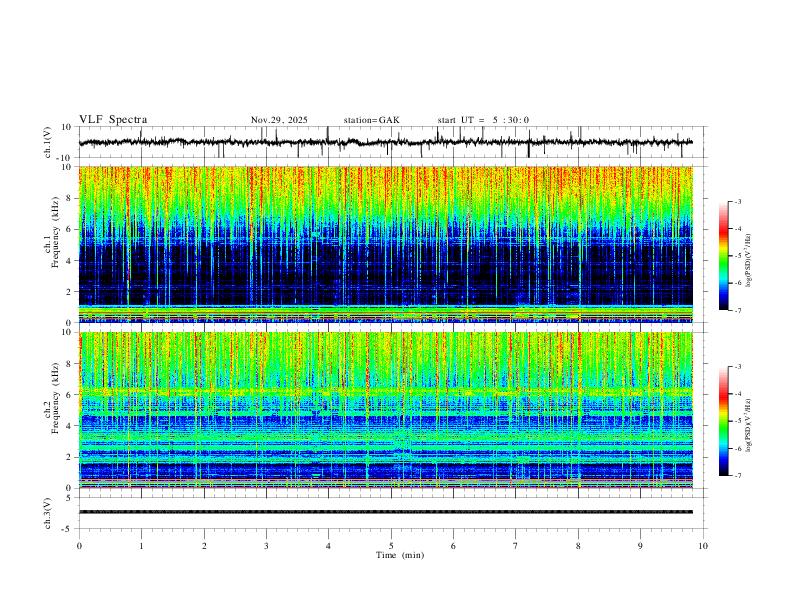792x612 pixels.
Task: Click the '5' tick on ch.3 voltage axis
Action: point(69,498)
